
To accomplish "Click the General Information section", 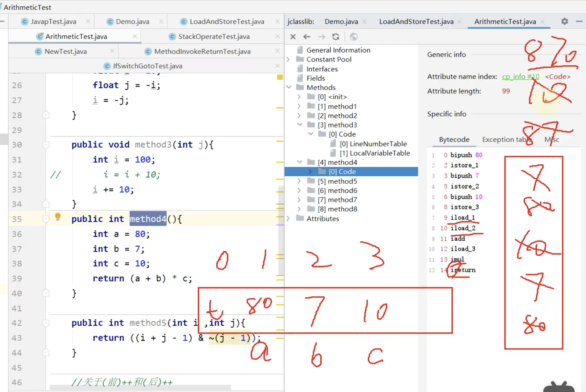I will pyautogui.click(x=338, y=49).
